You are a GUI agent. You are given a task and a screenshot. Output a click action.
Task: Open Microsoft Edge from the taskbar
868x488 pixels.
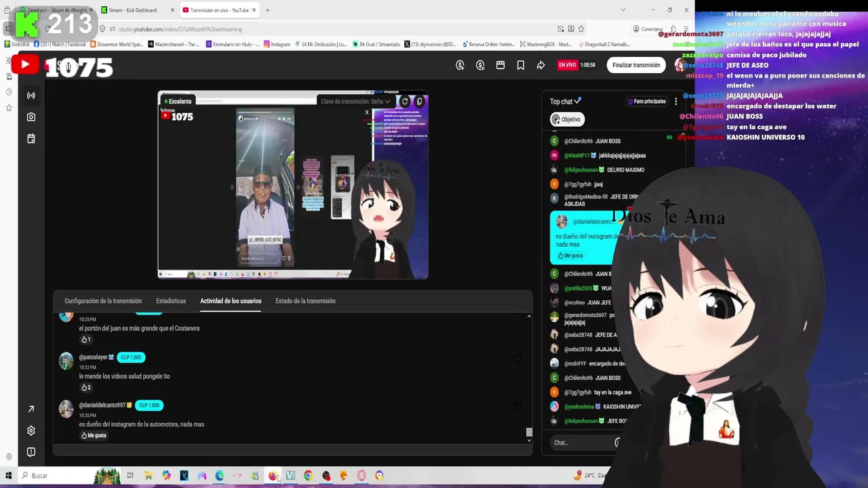point(219,476)
